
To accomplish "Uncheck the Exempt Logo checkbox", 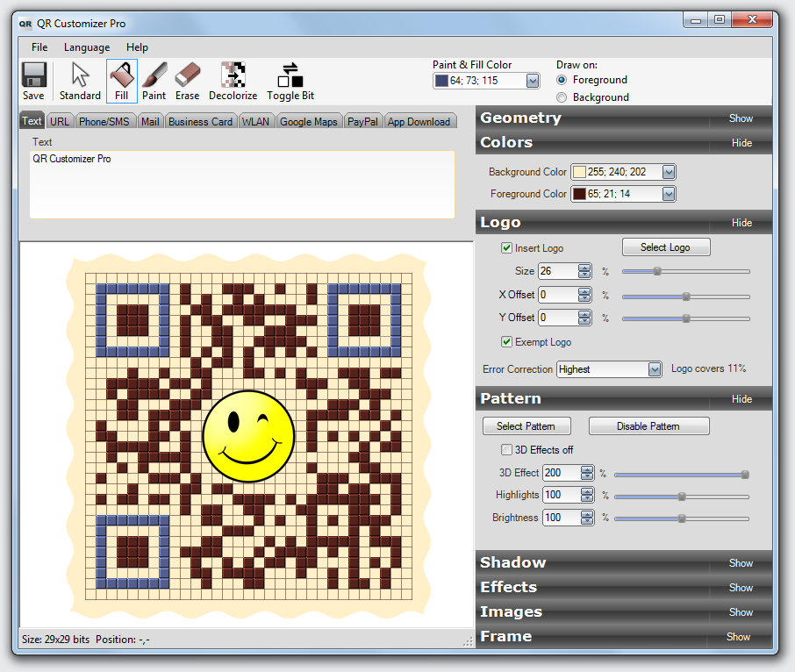I will point(506,342).
